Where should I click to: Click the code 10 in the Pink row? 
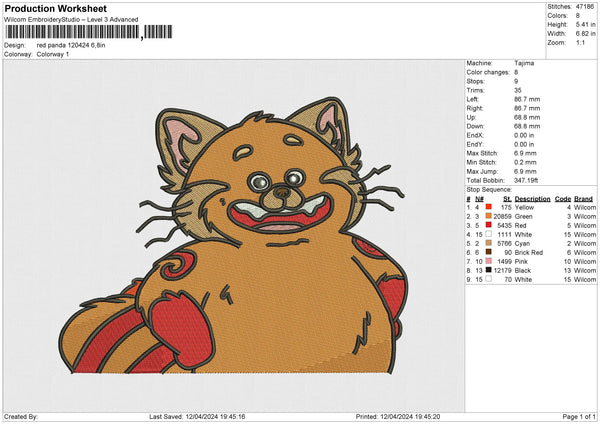coord(567,261)
